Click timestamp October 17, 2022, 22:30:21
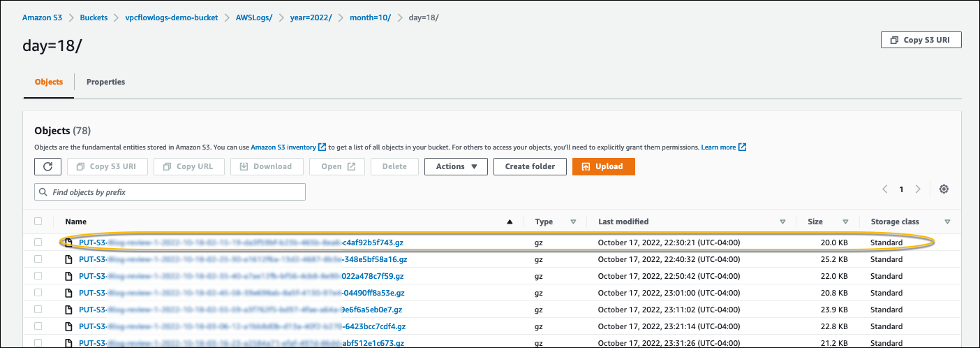Screen dimensions: 980x348 pyautogui.click(x=669, y=242)
